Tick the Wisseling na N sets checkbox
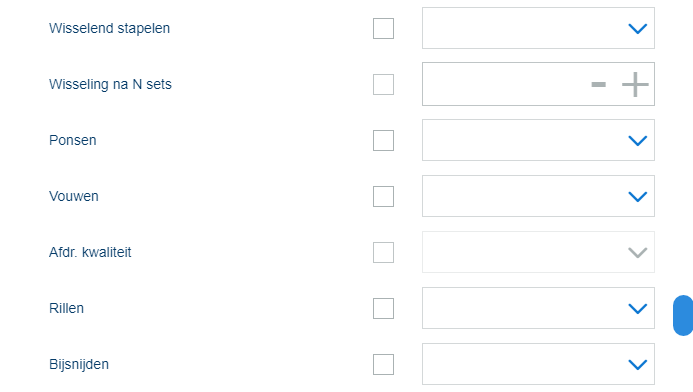The image size is (693, 392). pos(383,84)
